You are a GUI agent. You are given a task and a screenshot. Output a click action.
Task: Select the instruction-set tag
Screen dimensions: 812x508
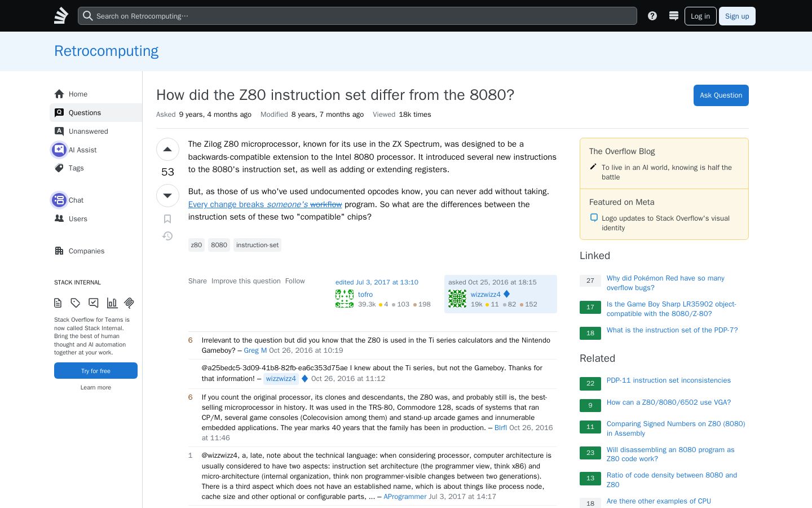(257, 245)
